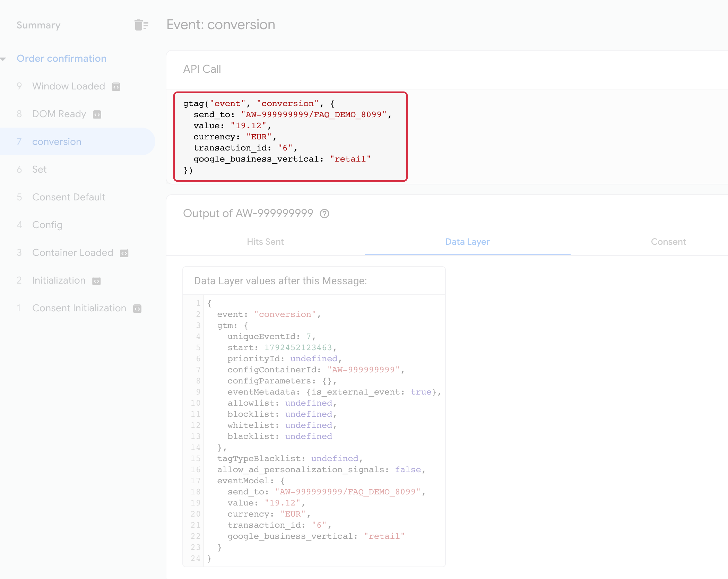Click the transaction_id line in API Call
Image resolution: width=728 pixels, height=579 pixels.
[x=245, y=148]
